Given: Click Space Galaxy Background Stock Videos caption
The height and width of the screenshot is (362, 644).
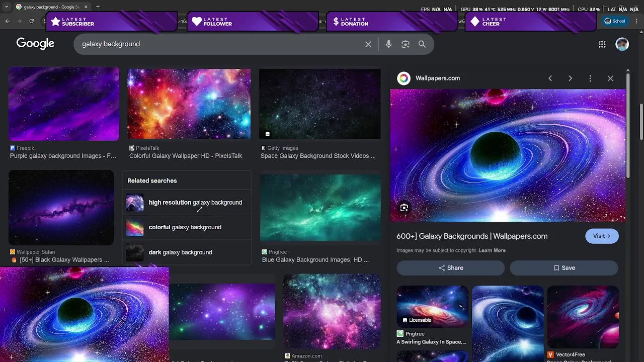Looking at the screenshot, I should pos(318,156).
